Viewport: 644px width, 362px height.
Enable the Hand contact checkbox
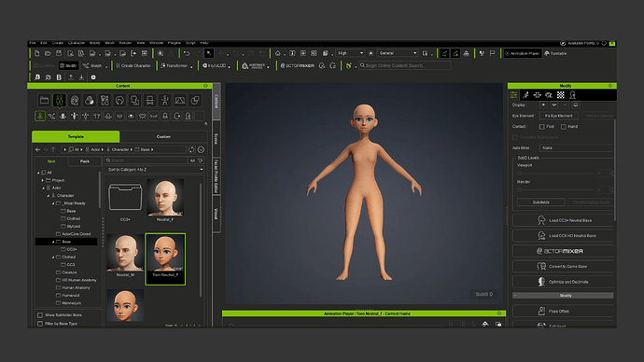(x=564, y=127)
